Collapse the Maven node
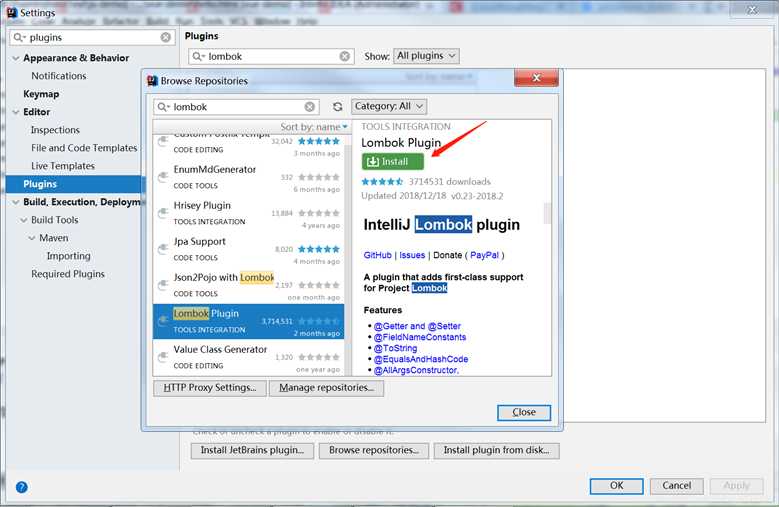 point(32,238)
